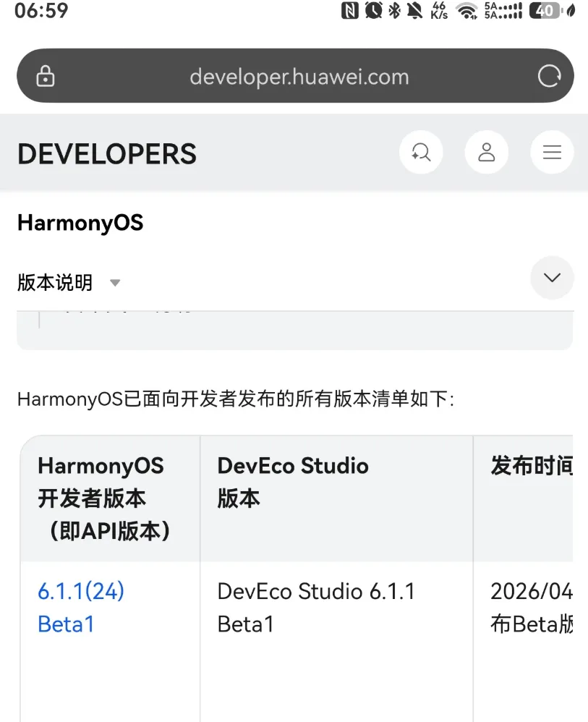The height and width of the screenshot is (722, 588).
Task: Open the developer.huawei.com address field
Action: pyautogui.click(x=295, y=75)
